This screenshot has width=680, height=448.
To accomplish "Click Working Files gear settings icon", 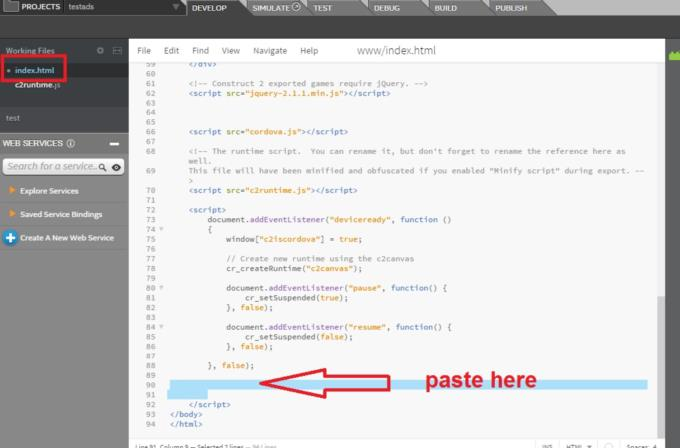I will pos(100,50).
